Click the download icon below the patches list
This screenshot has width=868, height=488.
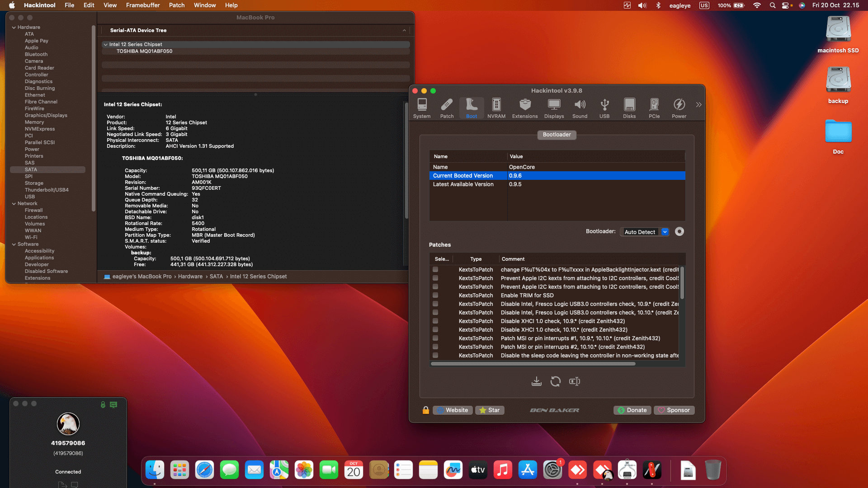(x=536, y=381)
